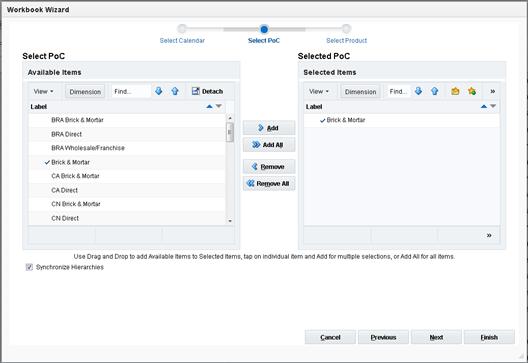The width and height of the screenshot is (528, 363).
Task: Click the Add button
Action: (269, 128)
